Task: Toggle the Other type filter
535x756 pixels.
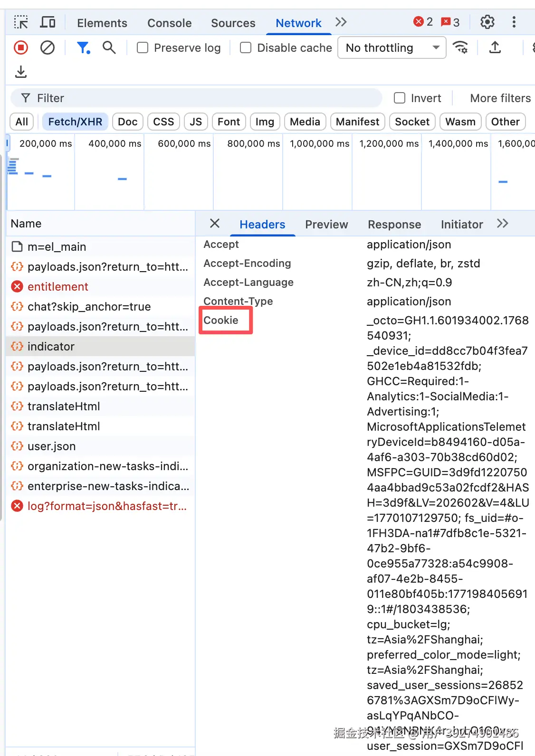Action: tap(506, 122)
